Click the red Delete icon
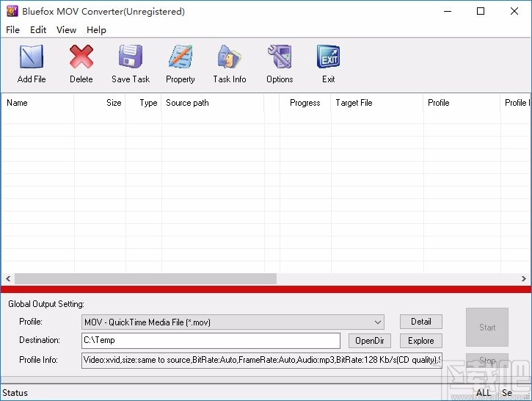Viewport: 532px width, 401px height. tap(81, 57)
